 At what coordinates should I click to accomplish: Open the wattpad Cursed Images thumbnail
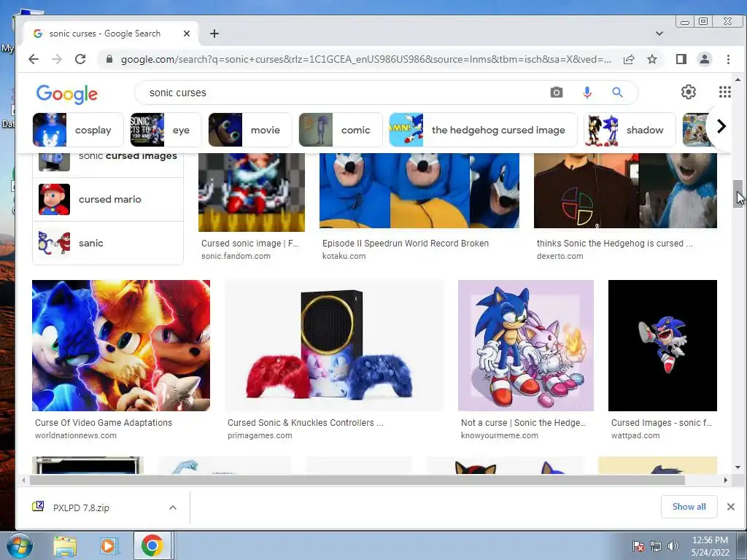point(662,345)
